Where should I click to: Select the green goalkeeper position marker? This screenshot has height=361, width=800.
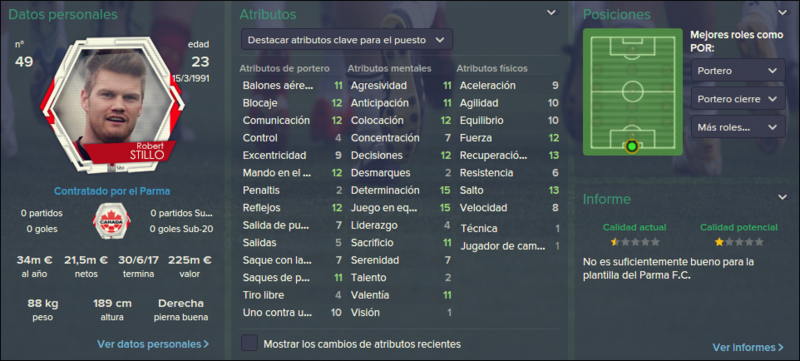[x=632, y=147]
